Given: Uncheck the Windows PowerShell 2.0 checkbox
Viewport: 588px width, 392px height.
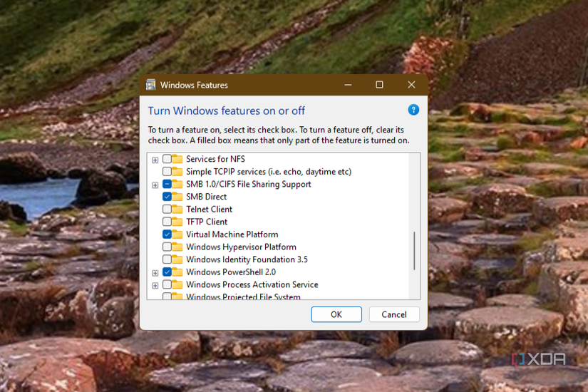Looking at the screenshot, I should [x=167, y=272].
